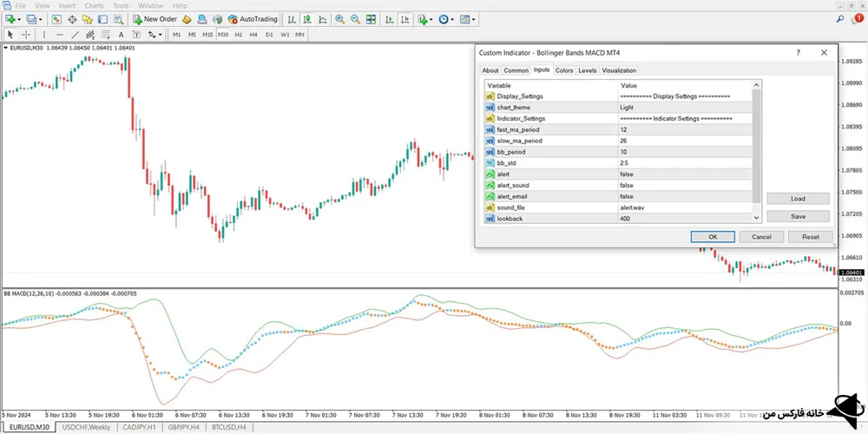Click the Inputs list scroll-down arrow
Image resolution: width=868 pixels, height=434 pixels.
click(757, 219)
